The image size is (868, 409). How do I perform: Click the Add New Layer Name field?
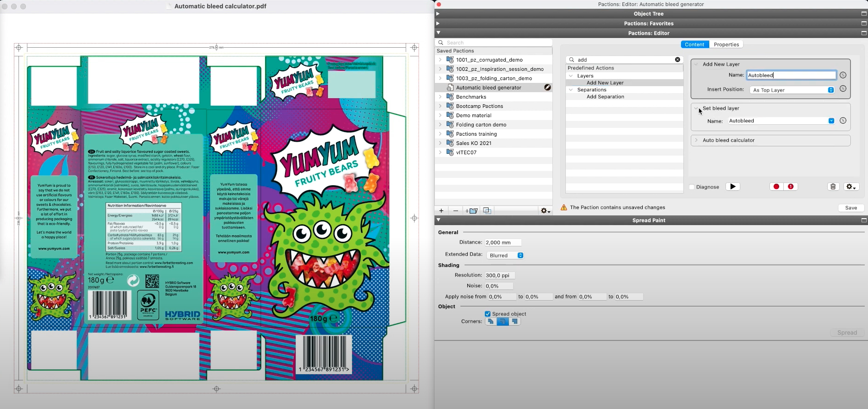(x=792, y=75)
